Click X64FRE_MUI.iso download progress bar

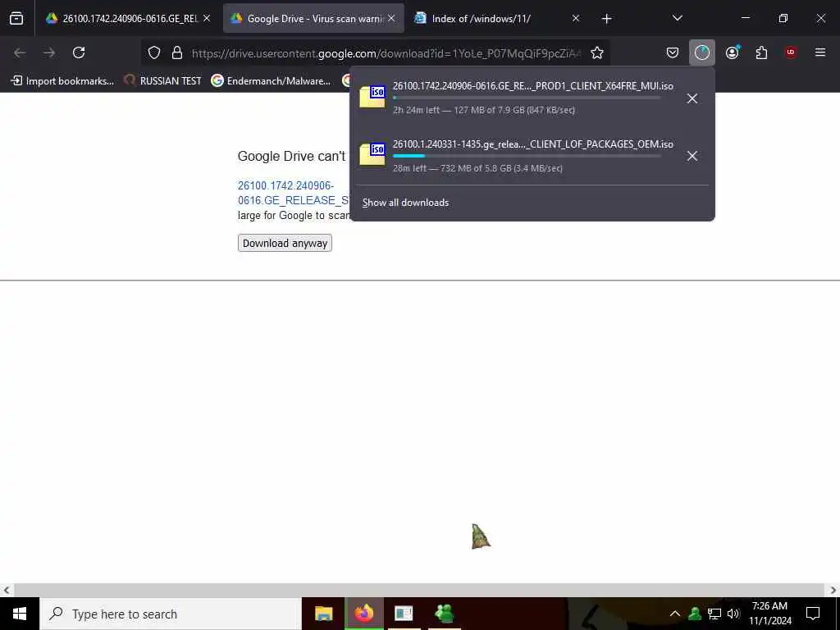point(527,98)
